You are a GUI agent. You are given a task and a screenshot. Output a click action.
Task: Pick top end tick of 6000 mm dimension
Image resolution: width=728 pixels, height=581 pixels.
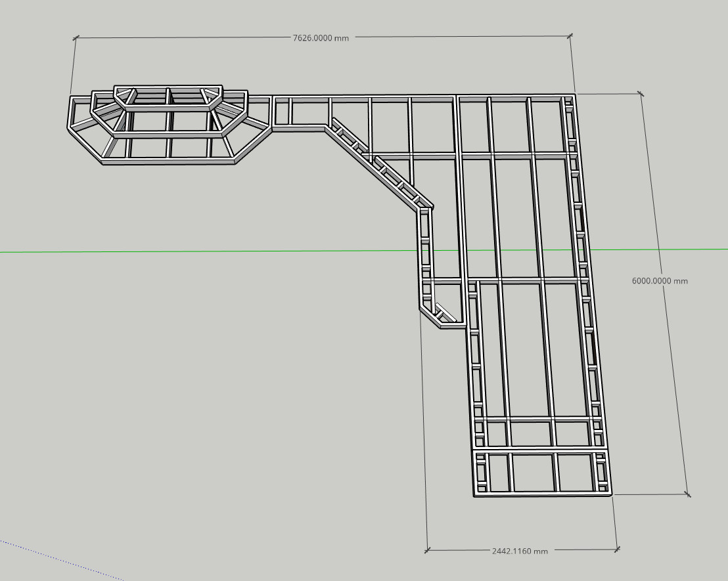point(641,94)
